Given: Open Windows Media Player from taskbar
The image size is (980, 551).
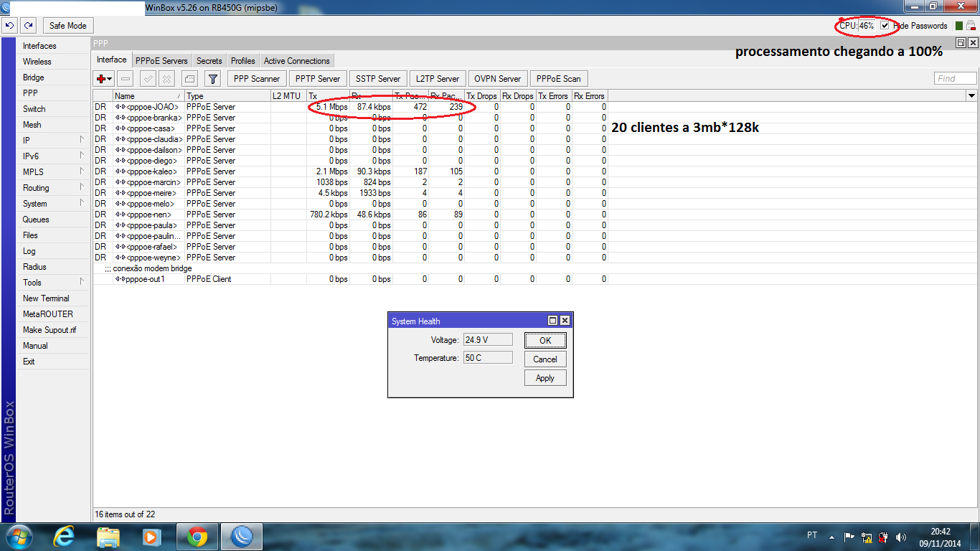Looking at the screenshot, I should (x=151, y=536).
